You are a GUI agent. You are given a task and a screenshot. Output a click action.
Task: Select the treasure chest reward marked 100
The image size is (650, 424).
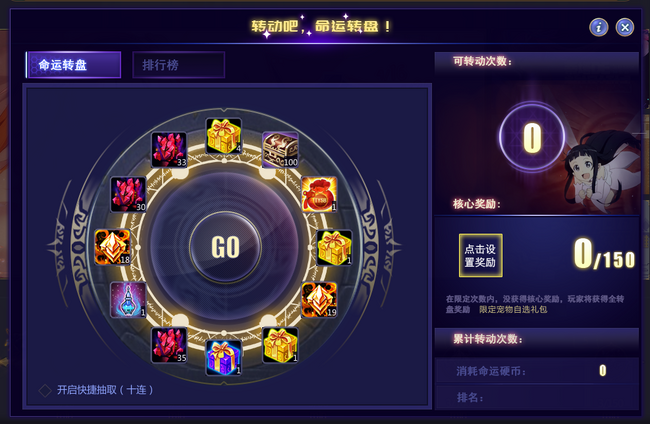[x=280, y=150]
